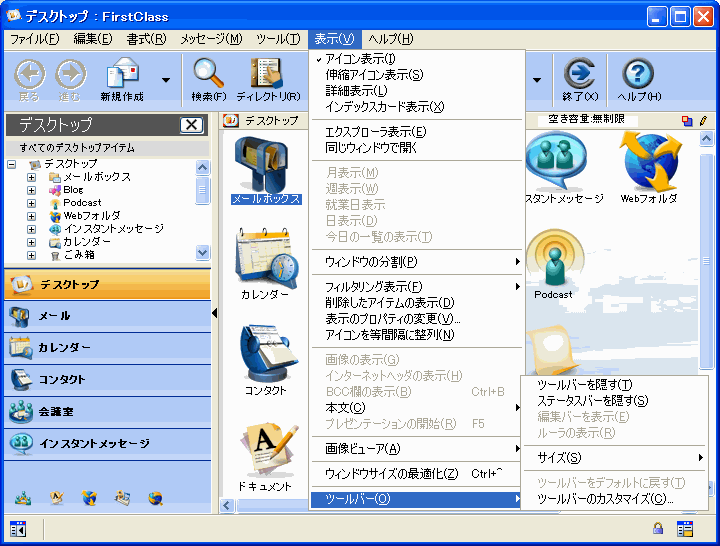Open the Webフォルダ desktop icon
The height and width of the screenshot is (546, 720).
click(x=649, y=164)
